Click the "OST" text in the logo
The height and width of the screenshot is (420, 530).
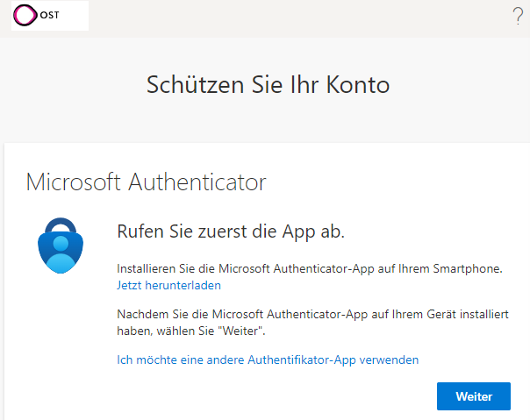tap(50, 16)
